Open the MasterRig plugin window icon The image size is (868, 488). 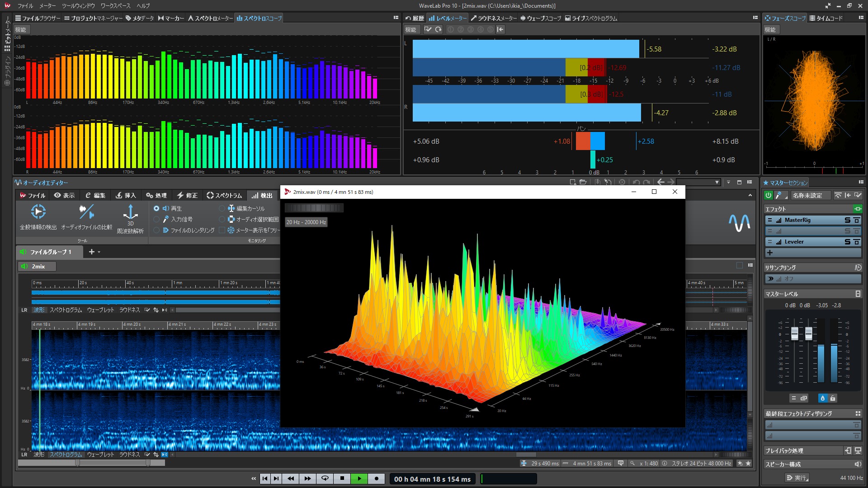tap(856, 220)
